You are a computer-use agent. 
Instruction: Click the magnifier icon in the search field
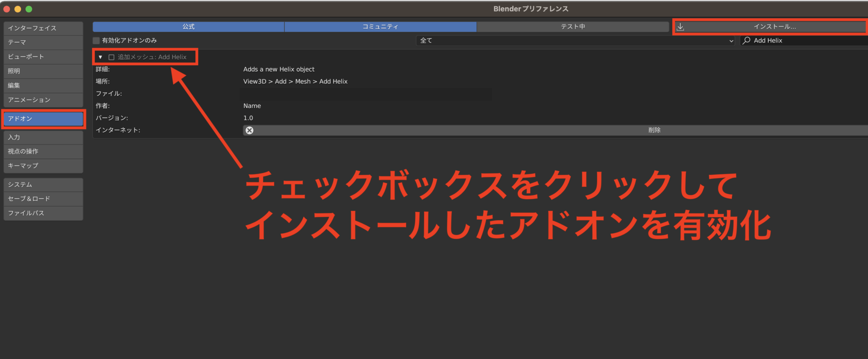tap(747, 40)
